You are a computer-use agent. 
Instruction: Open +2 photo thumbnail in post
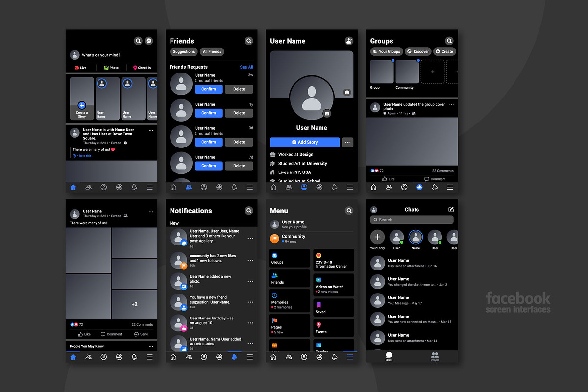pyautogui.click(x=135, y=304)
